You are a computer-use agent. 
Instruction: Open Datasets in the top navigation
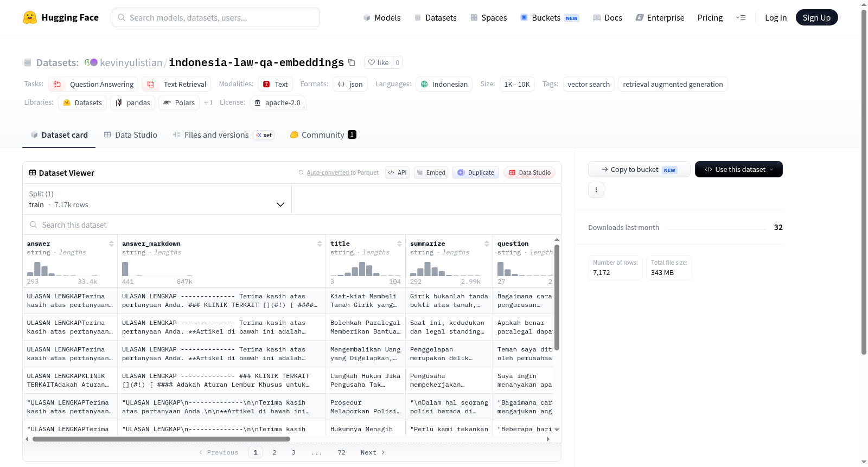click(436, 17)
